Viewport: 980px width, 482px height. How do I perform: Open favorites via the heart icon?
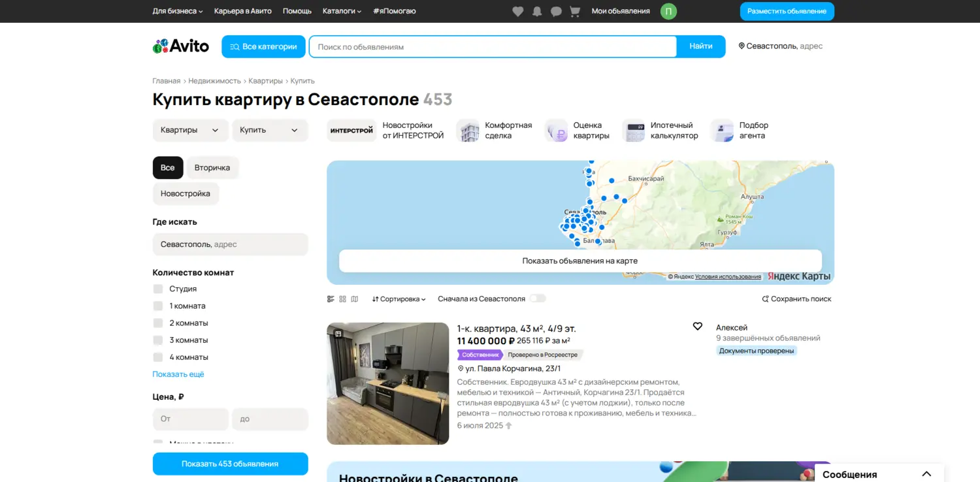pos(517,11)
